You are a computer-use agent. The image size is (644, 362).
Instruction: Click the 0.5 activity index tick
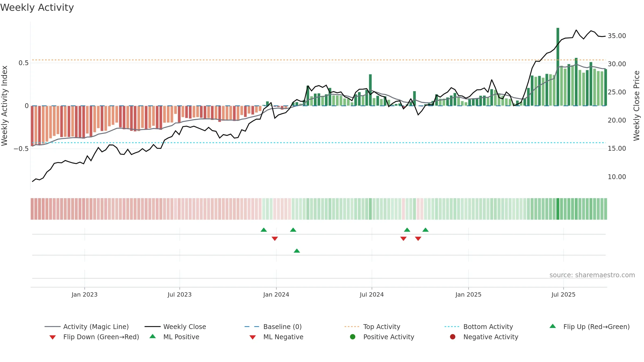23,63
